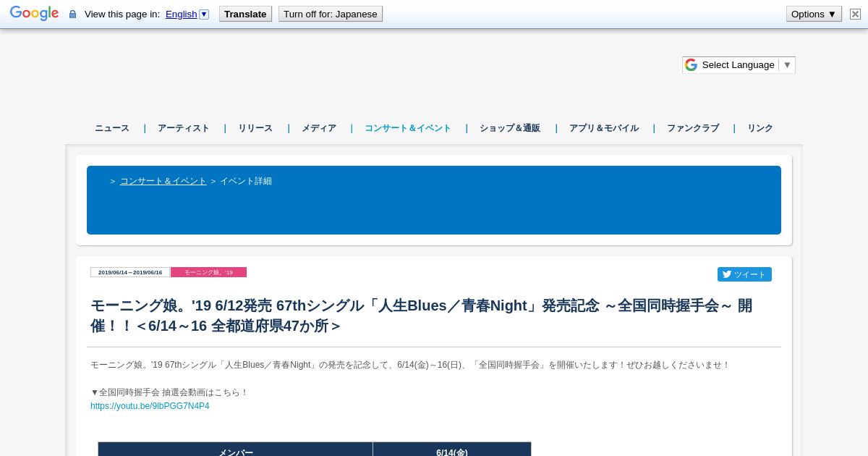Image resolution: width=868 pixels, height=456 pixels.
Task: Click the 2019/06/14～2019/06/16 date label
Action: [130, 272]
